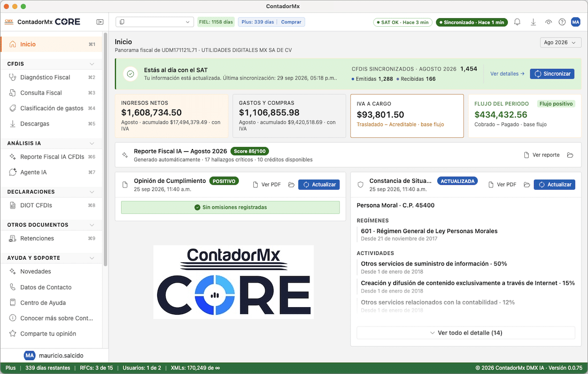Expand Ver todo el detalle (14)

466,333
